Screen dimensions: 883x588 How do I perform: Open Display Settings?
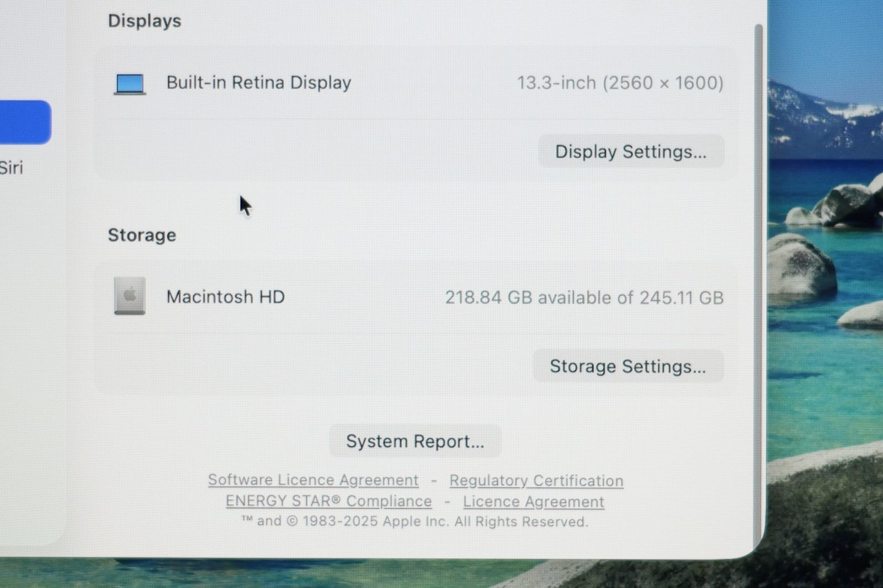[x=631, y=151]
